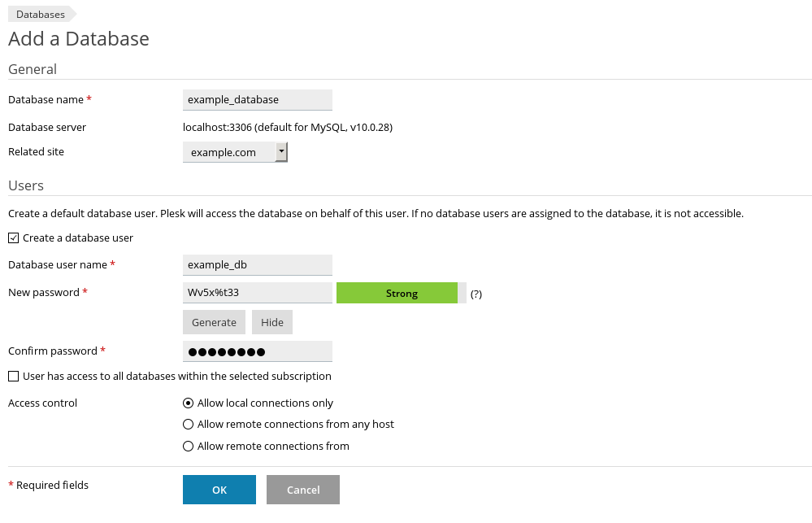Click the Strong password strength indicator
The image size is (812, 523).
click(x=402, y=293)
